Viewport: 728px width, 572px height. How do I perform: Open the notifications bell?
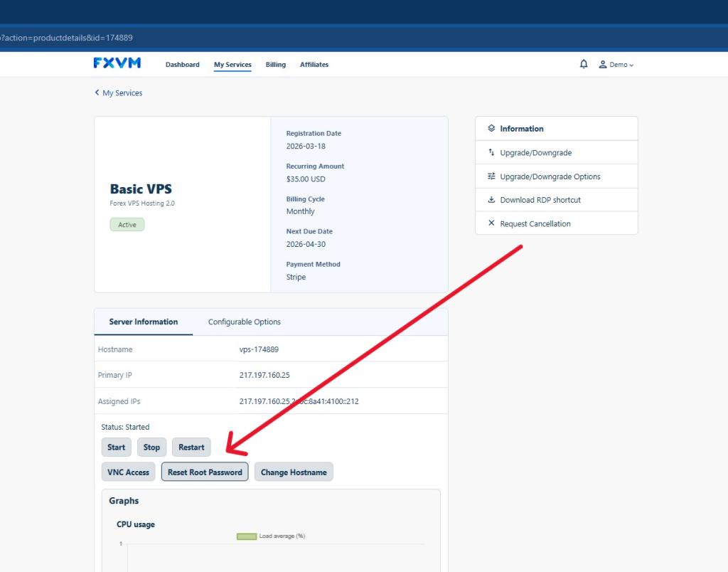point(584,64)
